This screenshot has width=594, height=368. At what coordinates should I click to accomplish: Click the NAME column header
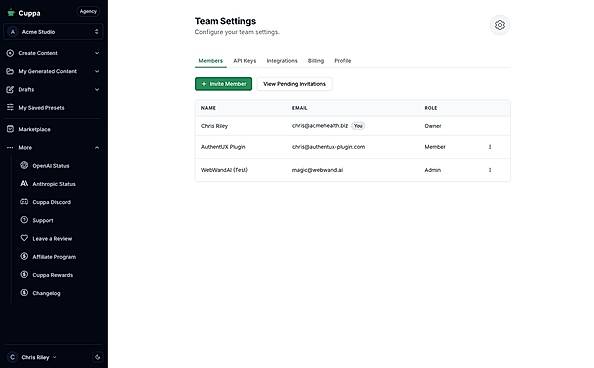pyautogui.click(x=208, y=108)
